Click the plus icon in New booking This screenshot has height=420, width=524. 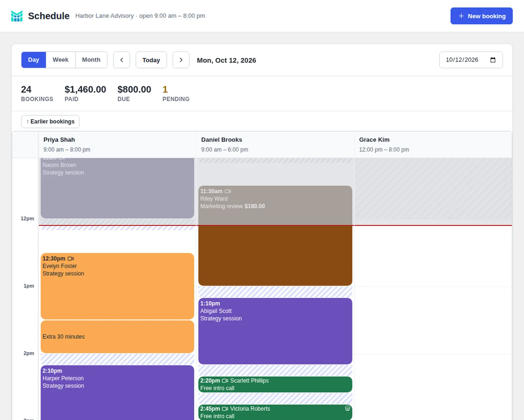coord(461,16)
